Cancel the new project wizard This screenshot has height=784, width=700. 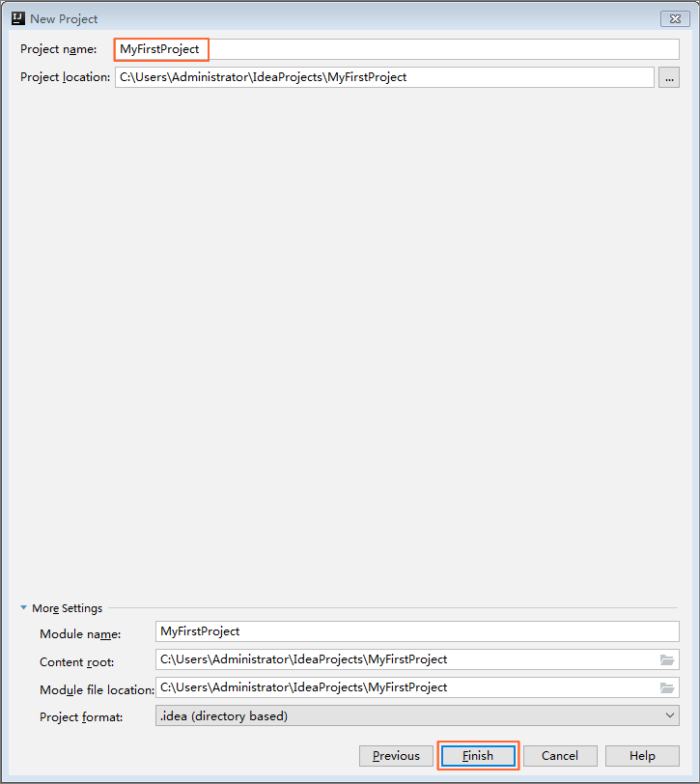click(559, 756)
